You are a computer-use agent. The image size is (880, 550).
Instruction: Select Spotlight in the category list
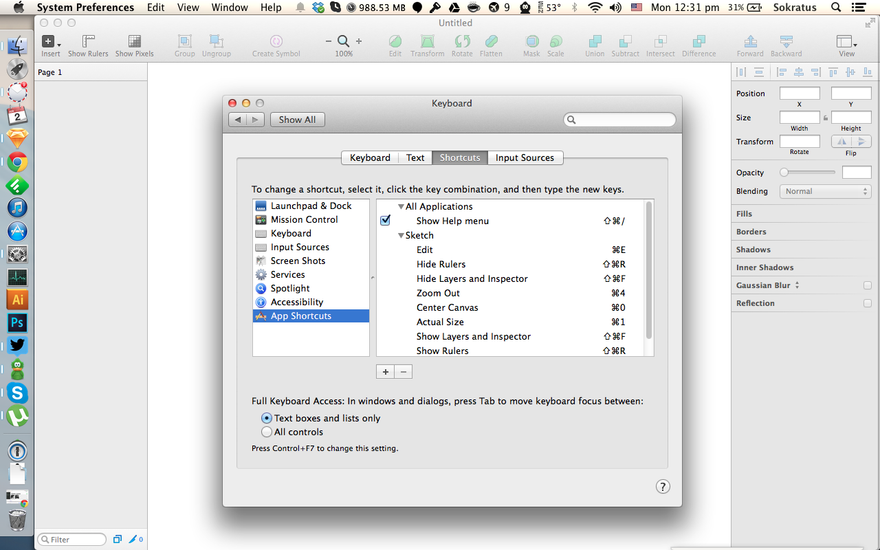311,288
